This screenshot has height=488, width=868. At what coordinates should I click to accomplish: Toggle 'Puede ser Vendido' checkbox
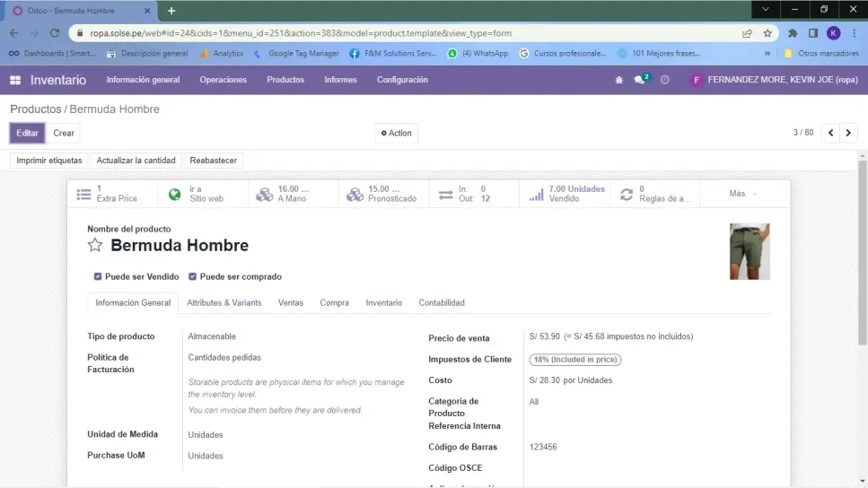point(98,277)
